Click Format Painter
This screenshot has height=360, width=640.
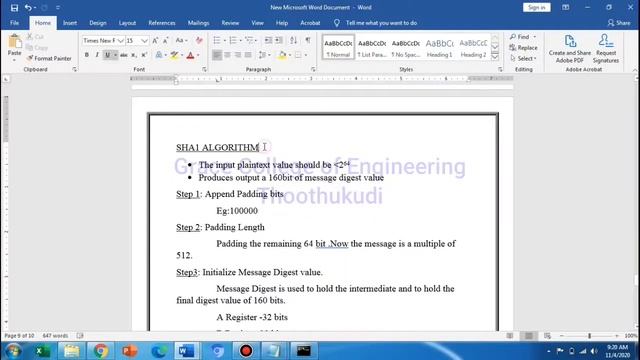[x=49, y=58]
